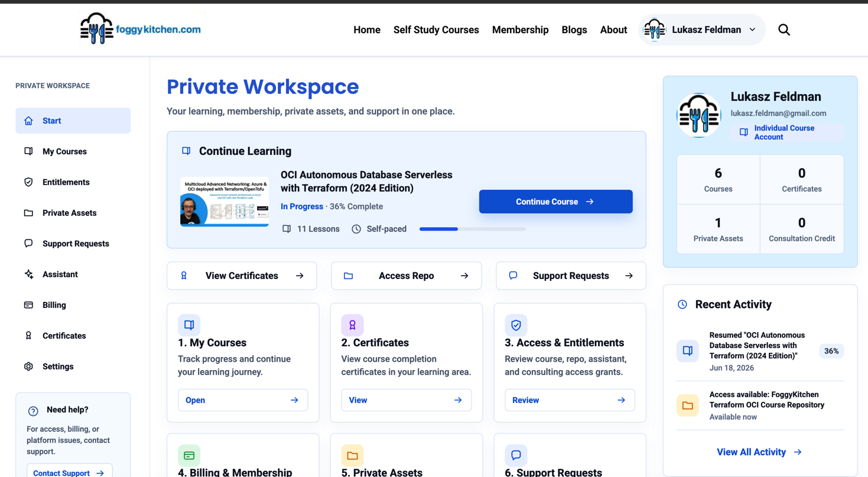The height and width of the screenshot is (477, 868).
Task: Open the About menu item
Action: click(x=613, y=30)
